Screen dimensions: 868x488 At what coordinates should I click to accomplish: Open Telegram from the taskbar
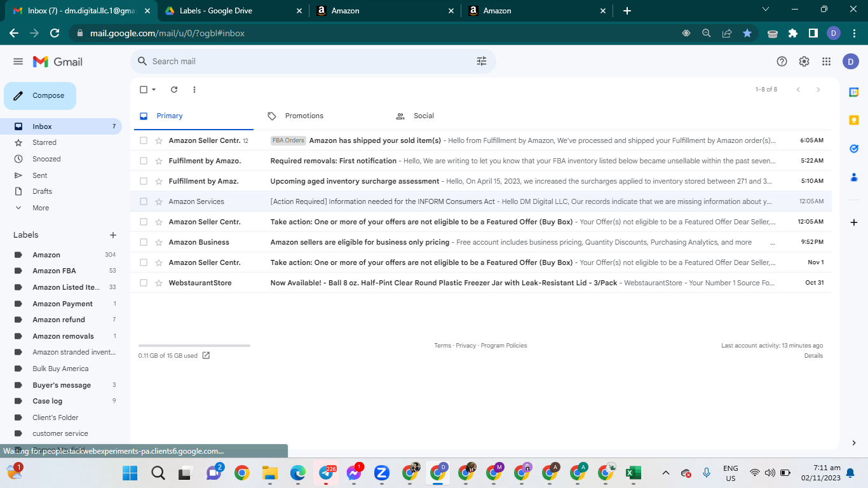326,473
